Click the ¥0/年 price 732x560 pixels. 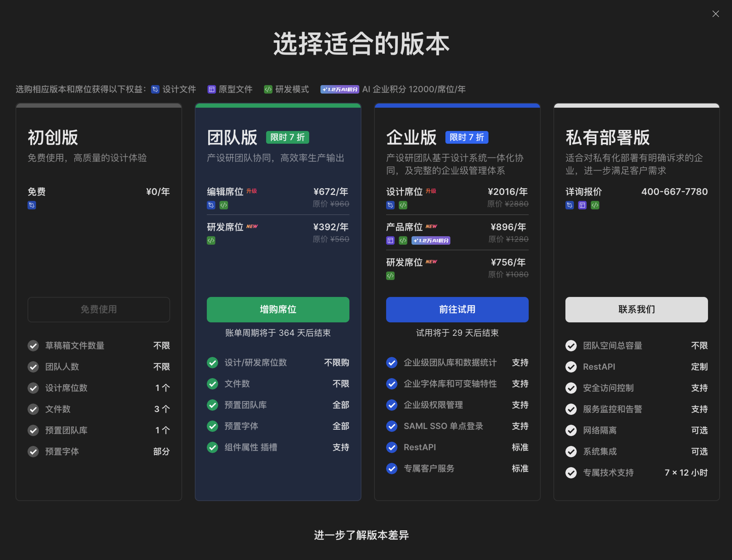[x=158, y=192]
